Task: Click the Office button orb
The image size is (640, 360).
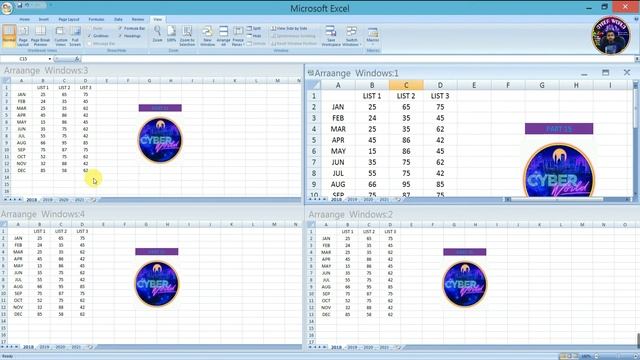Action: click(7, 8)
